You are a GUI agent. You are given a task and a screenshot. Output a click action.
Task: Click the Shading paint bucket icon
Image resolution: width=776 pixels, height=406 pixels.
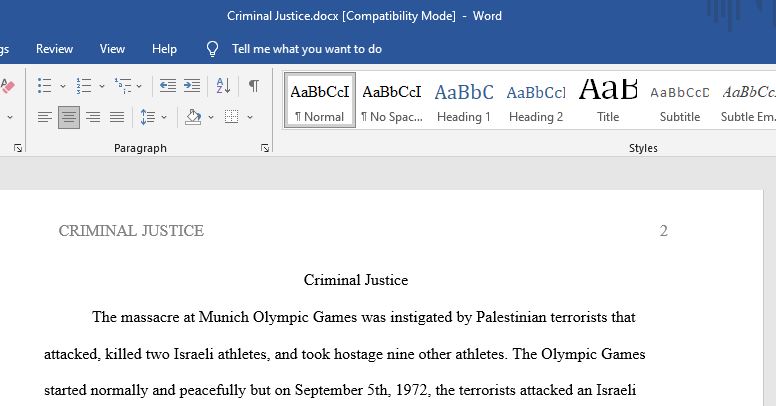pos(193,117)
